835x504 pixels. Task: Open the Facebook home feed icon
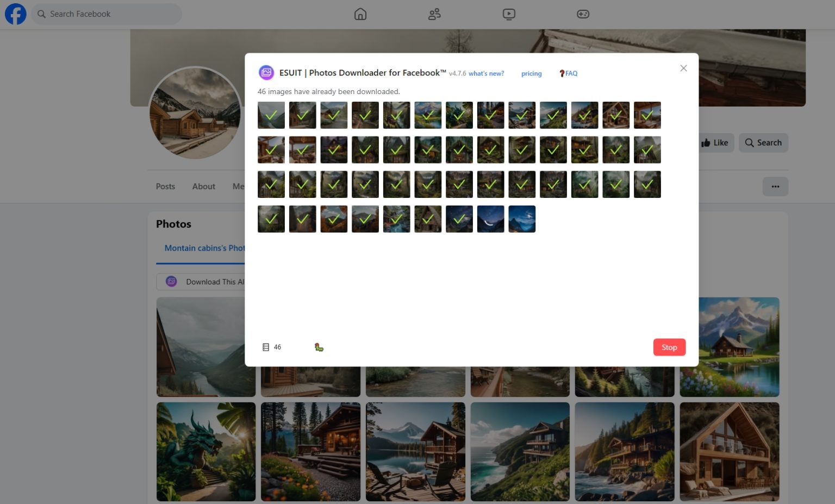click(360, 14)
